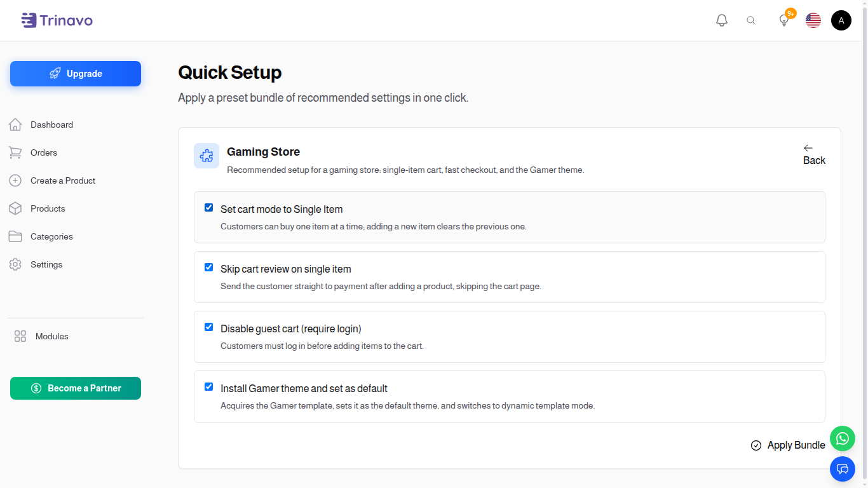868x488 pixels.
Task: Click 'Apply a preset bundle' subtitle text
Action: pos(323,98)
